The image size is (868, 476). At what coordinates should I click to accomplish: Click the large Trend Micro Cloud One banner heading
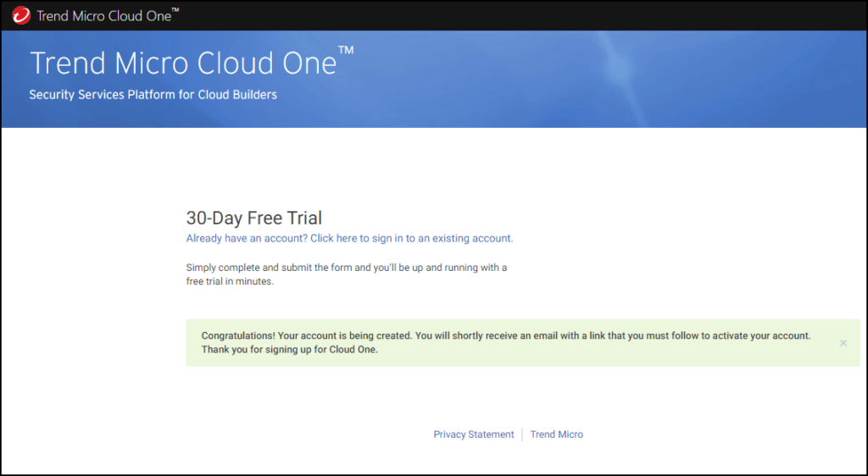click(183, 63)
